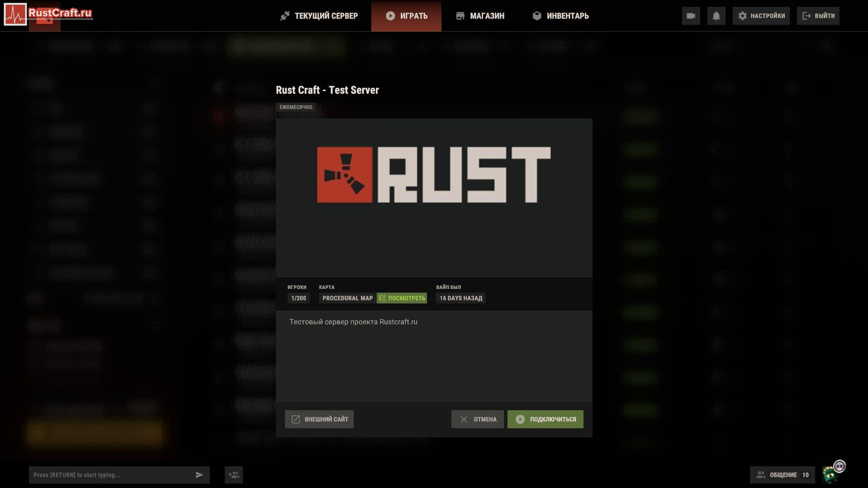Open the ОБЩЕНИЕ friends panel
Image resolution: width=868 pixels, height=488 pixels.
click(782, 475)
